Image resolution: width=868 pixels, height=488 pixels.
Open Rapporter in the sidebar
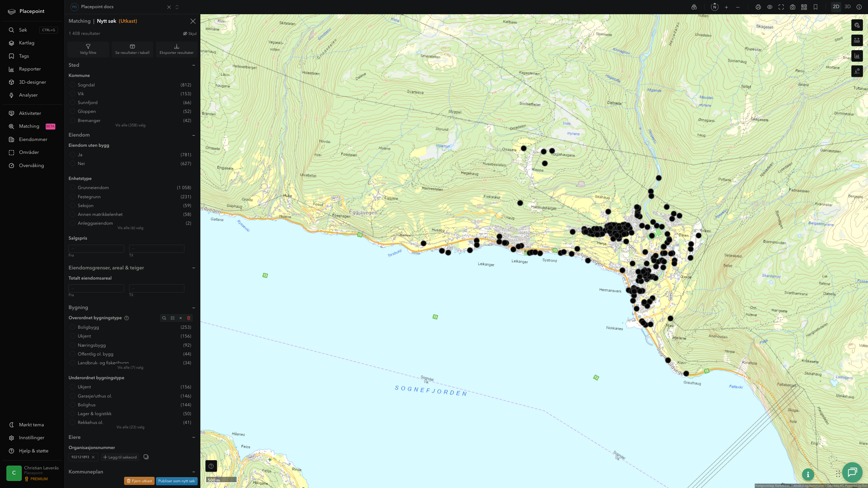30,69
